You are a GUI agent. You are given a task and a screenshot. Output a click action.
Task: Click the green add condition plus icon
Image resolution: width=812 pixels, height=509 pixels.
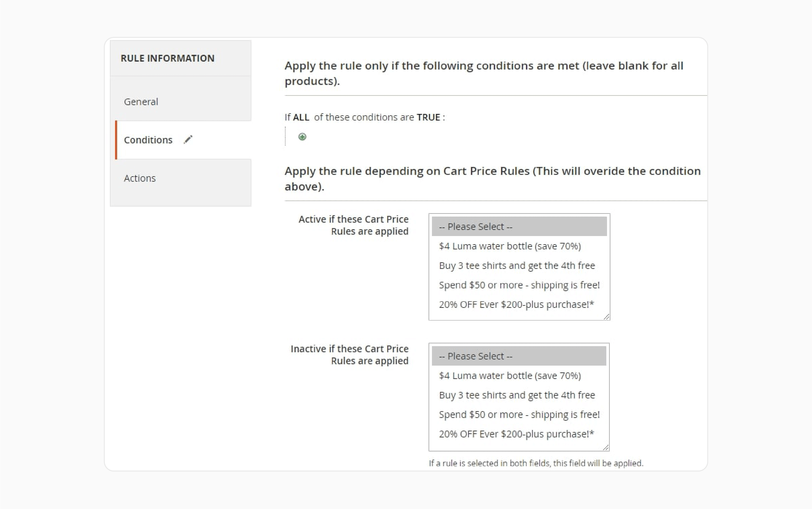(302, 137)
